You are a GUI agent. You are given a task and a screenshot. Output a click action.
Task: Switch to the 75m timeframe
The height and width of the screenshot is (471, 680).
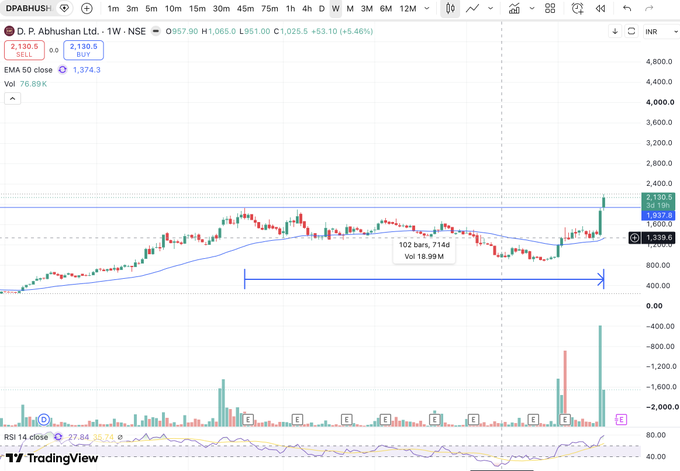(270, 9)
